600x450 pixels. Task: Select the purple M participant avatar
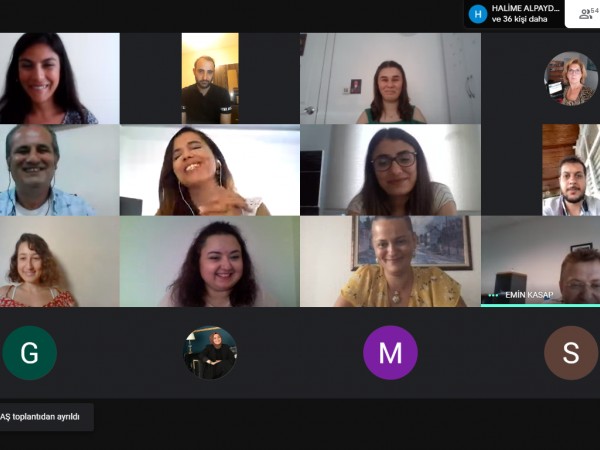390,352
